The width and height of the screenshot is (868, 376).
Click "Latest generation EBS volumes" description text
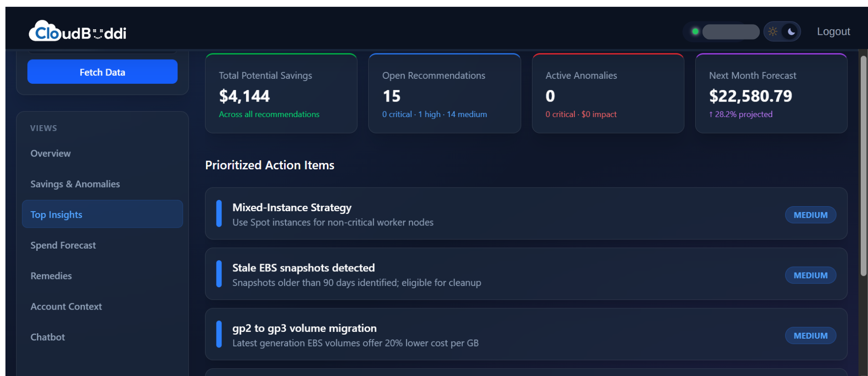click(x=356, y=343)
